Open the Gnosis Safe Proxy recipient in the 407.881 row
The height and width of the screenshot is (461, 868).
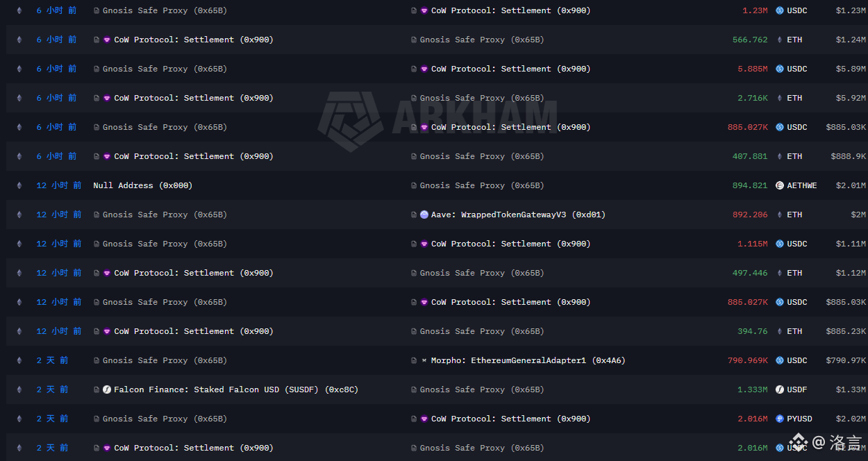482,156
